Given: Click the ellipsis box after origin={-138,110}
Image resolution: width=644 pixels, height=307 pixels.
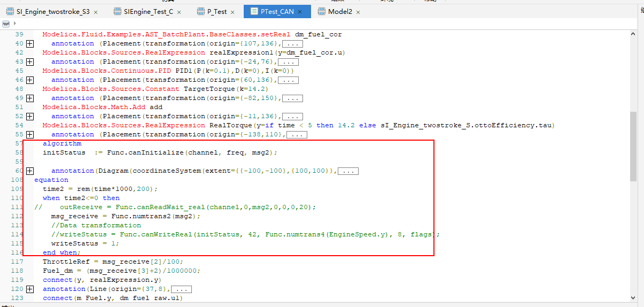Looking at the screenshot, I should (x=297, y=135).
